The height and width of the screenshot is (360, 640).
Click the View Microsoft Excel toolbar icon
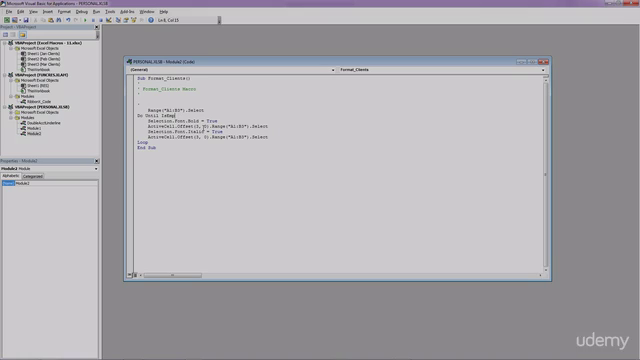pos(7,20)
